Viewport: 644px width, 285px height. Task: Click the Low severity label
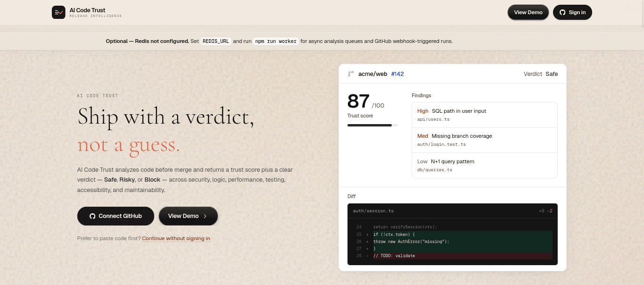[422, 161]
